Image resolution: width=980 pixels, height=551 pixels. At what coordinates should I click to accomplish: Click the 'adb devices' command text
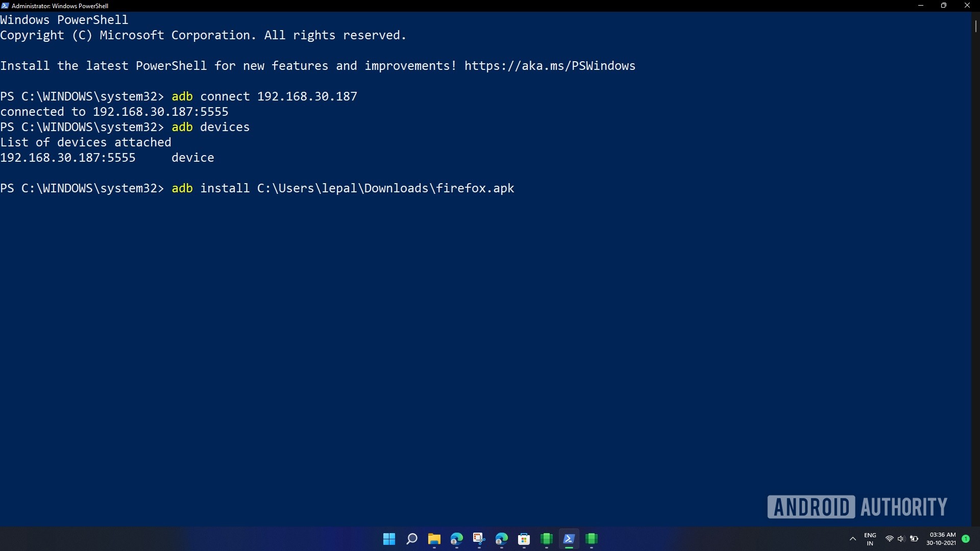pyautogui.click(x=211, y=127)
